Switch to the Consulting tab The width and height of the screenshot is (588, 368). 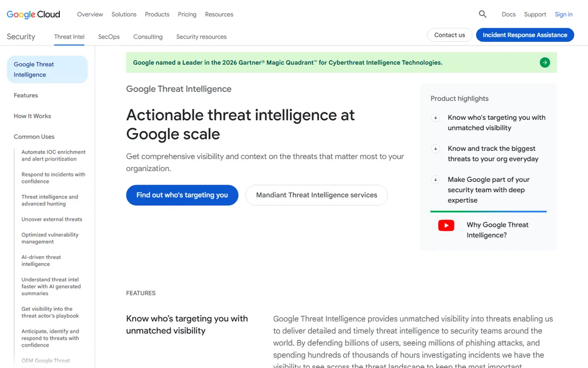(x=148, y=37)
